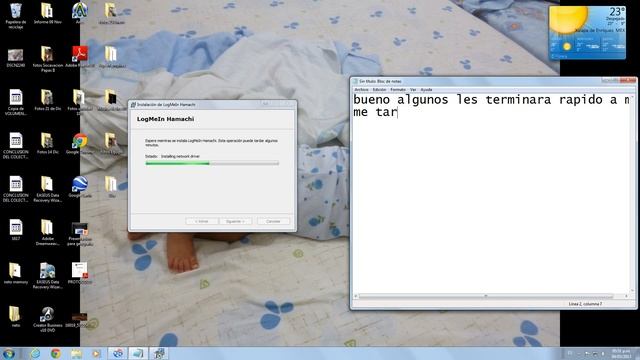Launch EASEUS Data Recovery Wizard shortcut

47,276
